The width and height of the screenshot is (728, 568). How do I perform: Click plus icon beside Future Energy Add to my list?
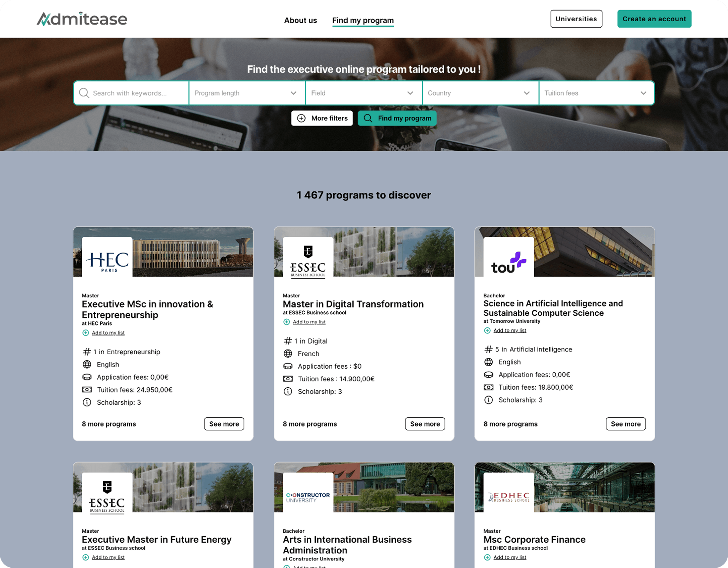[x=86, y=557]
